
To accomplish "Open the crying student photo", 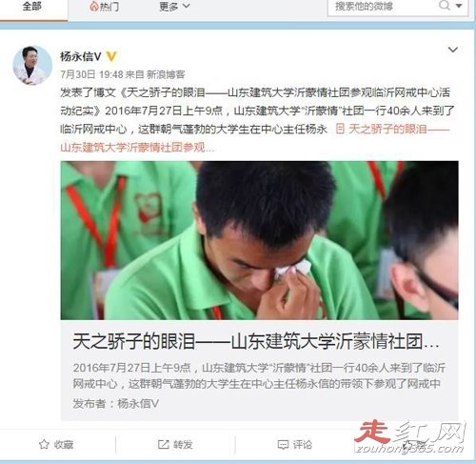I will tap(259, 240).
